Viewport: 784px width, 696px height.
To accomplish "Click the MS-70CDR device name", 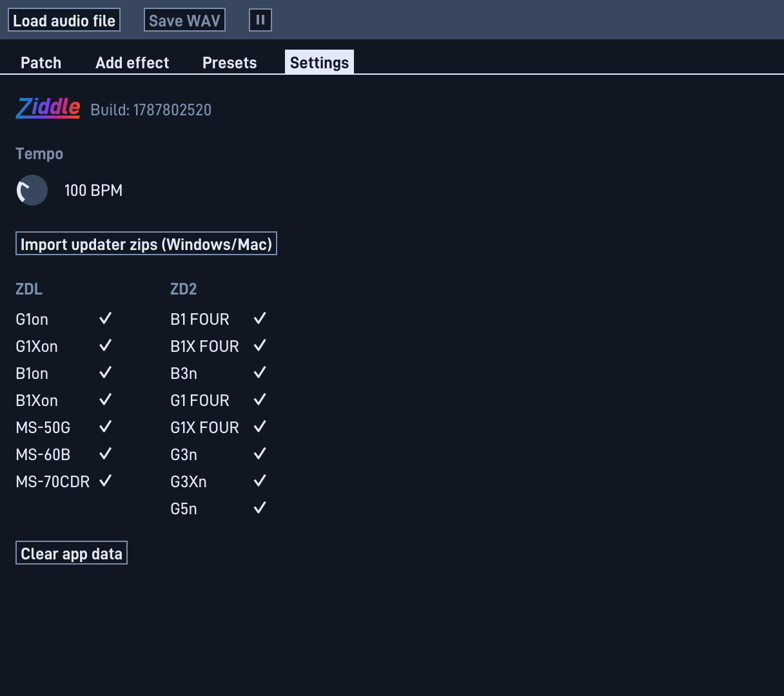I will click(x=53, y=481).
